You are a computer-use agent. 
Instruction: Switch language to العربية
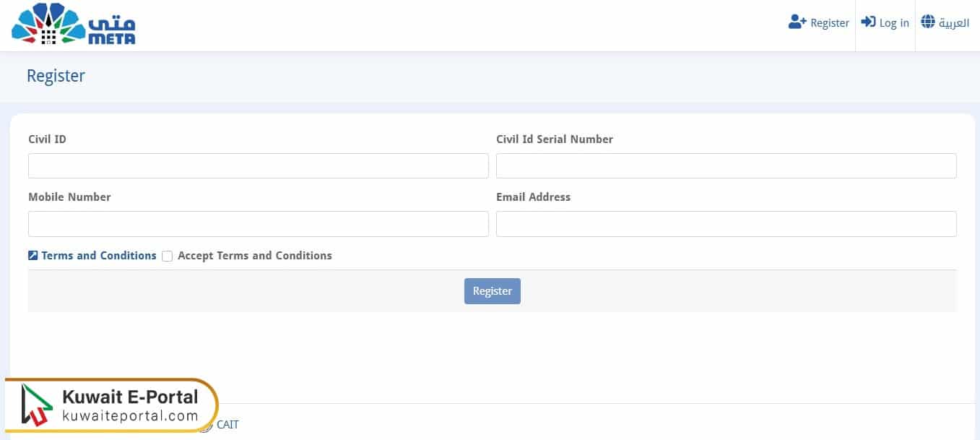pos(952,22)
